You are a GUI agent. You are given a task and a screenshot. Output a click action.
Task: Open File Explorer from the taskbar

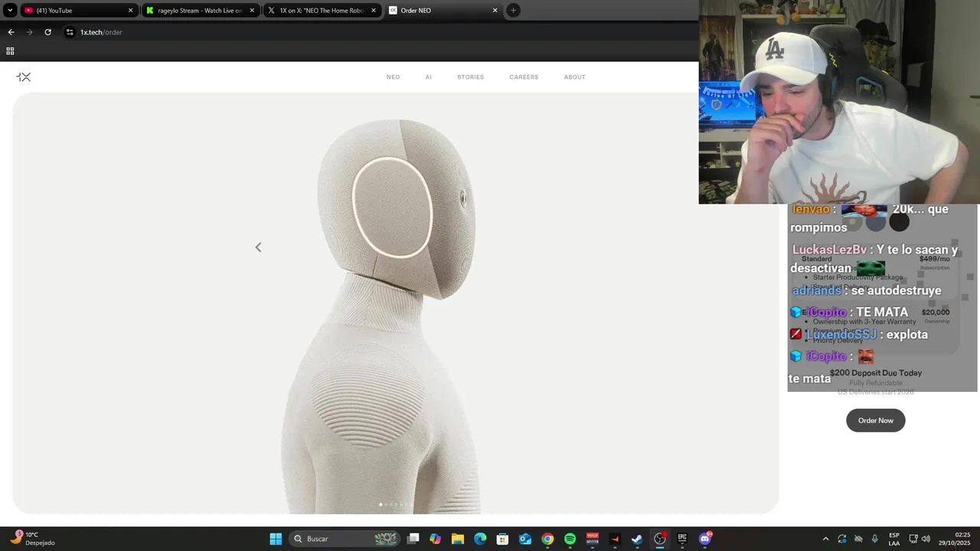coord(458,539)
